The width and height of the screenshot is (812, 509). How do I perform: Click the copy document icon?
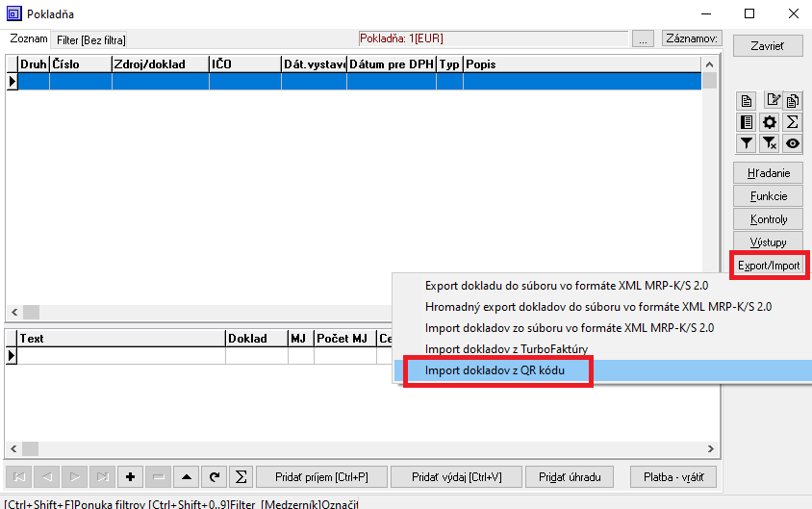793,101
